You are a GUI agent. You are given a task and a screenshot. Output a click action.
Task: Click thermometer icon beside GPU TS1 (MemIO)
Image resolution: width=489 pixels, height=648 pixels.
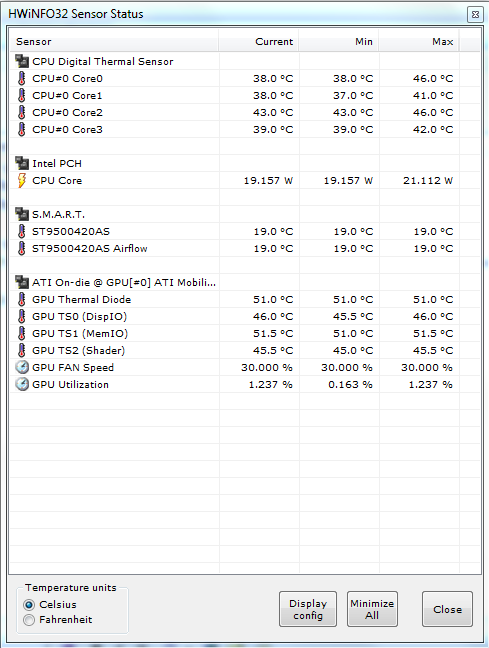21,333
